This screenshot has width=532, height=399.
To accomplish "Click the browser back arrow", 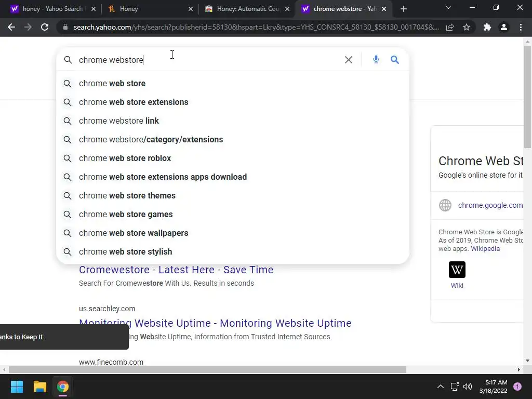I will tap(11, 27).
